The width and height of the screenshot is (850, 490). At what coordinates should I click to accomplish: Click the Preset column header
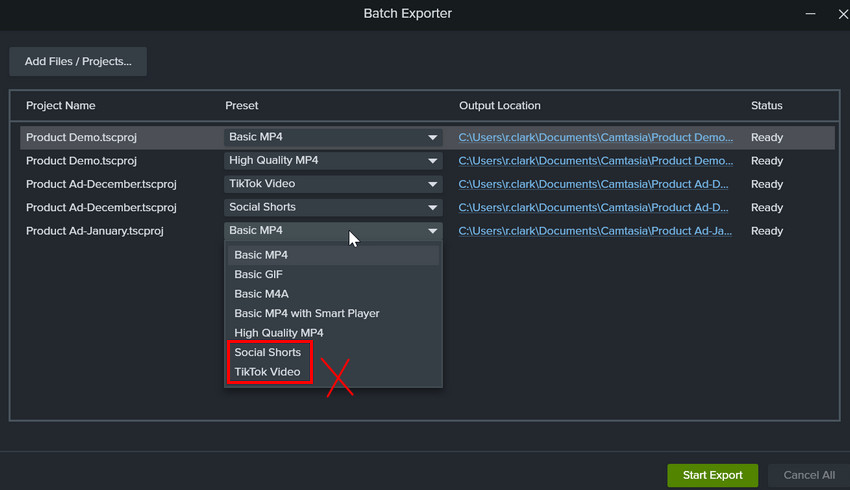coord(241,106)
